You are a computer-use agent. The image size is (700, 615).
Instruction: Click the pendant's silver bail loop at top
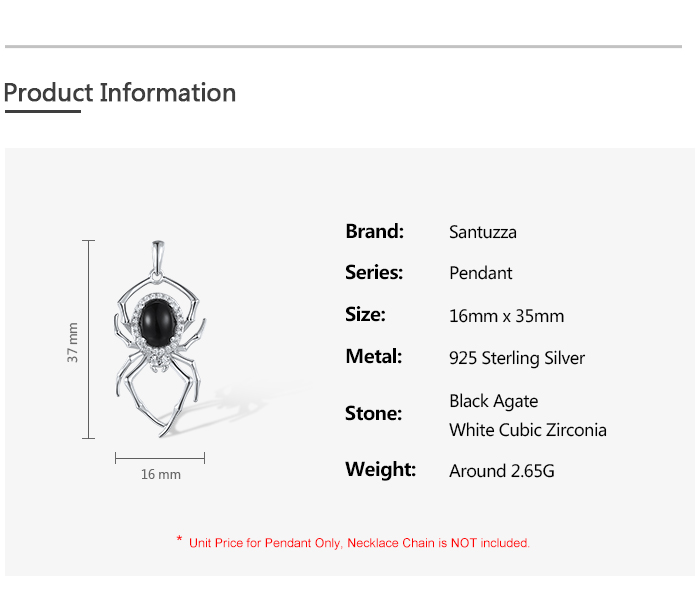pyautogui.click(x=157, y=252)
